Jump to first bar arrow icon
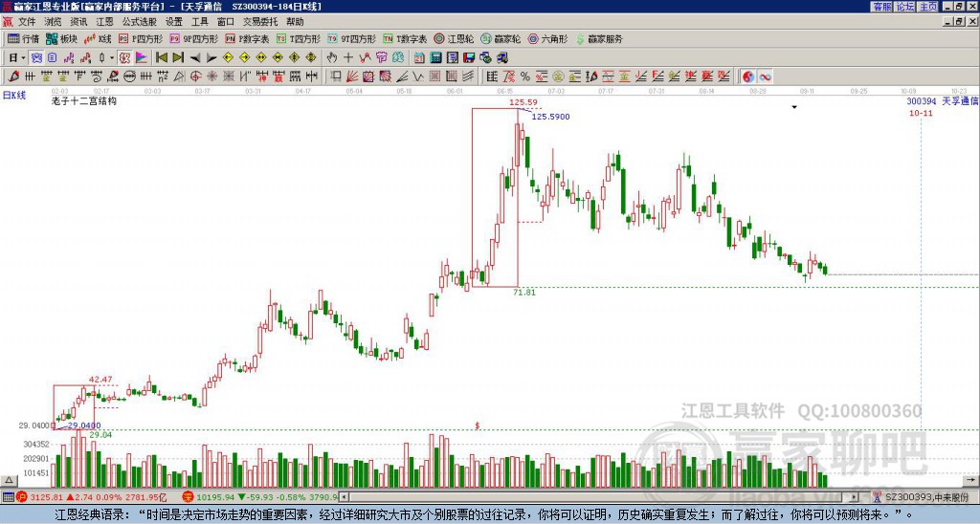The width and height of the screenshot is (980, 524). point(161,58)
